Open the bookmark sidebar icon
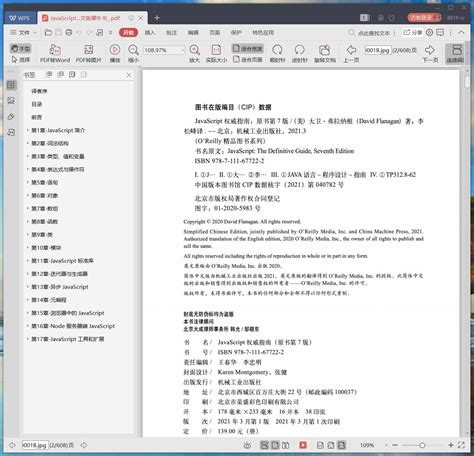Image resolution: width=474 pixels, height=456 pixels. [11, 85]
